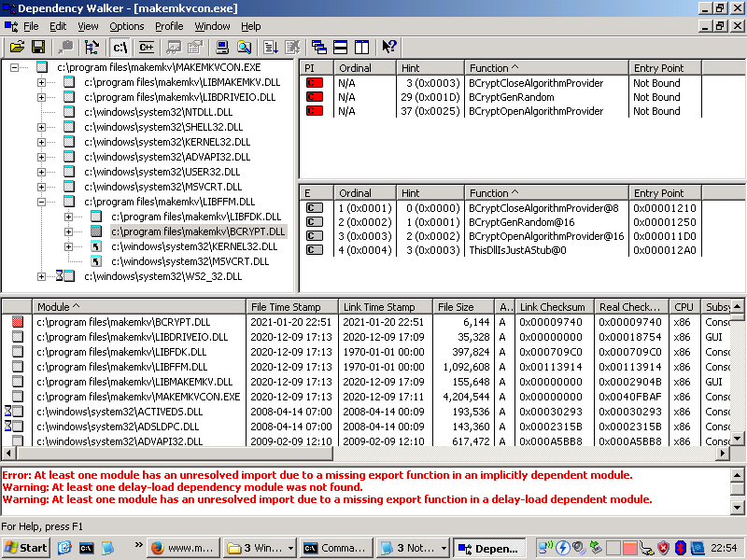This screenshot has width=747, height=560.
Task: Click the C export icon for ThisDllIsJustAStub@0
Action: coord(315,250)
